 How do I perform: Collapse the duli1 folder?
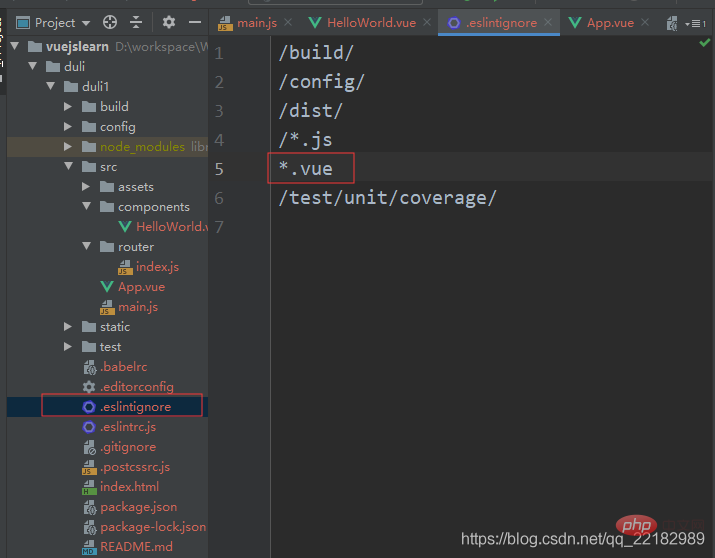(50, 86)
